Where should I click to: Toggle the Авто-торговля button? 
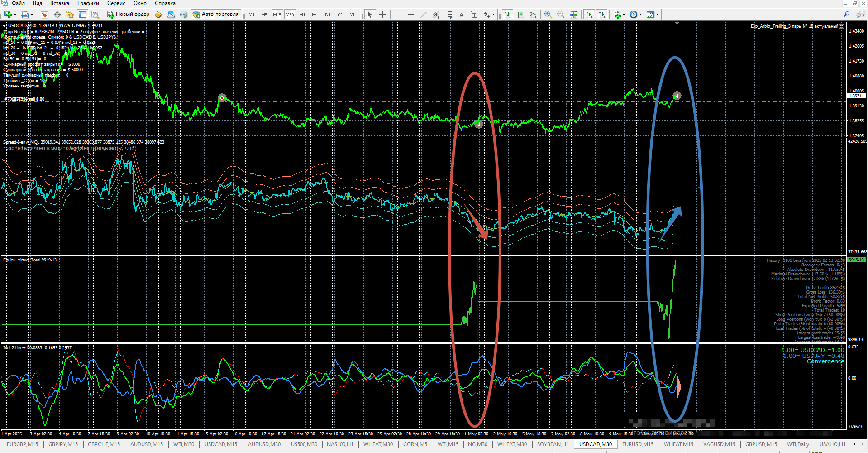[x=216, y=14]
